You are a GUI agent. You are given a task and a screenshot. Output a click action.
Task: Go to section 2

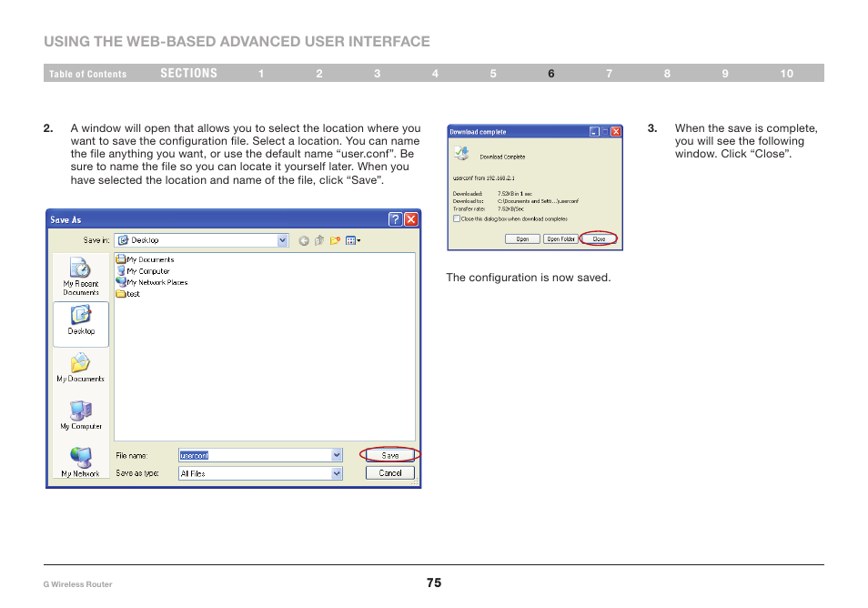319,74
